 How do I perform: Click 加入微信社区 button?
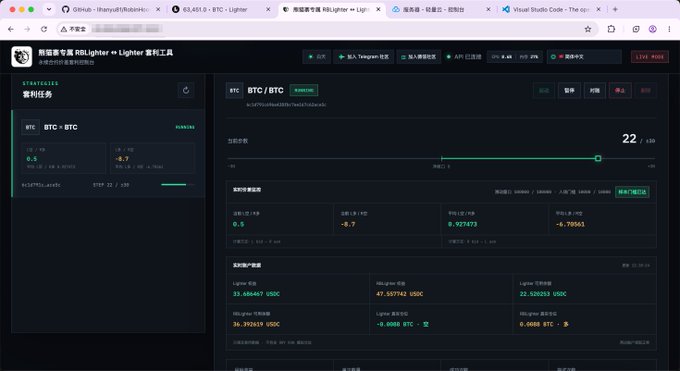pos(418,57)
